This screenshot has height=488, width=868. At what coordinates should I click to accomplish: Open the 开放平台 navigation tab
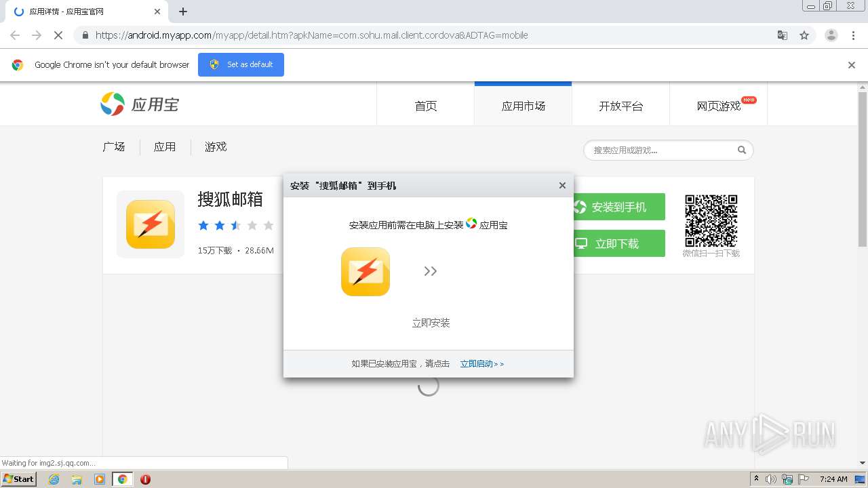620,106
